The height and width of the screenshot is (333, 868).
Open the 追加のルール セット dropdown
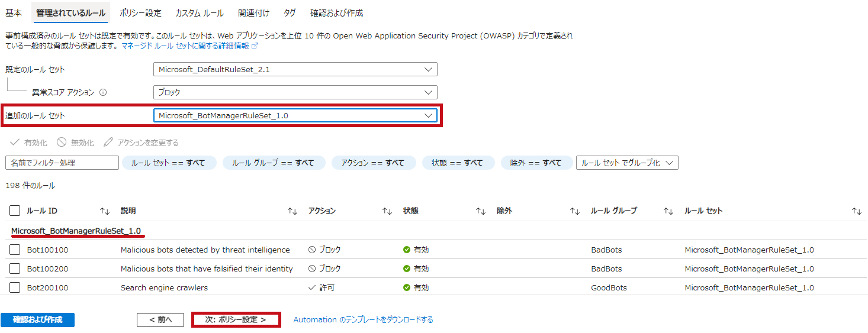[295, 116]
